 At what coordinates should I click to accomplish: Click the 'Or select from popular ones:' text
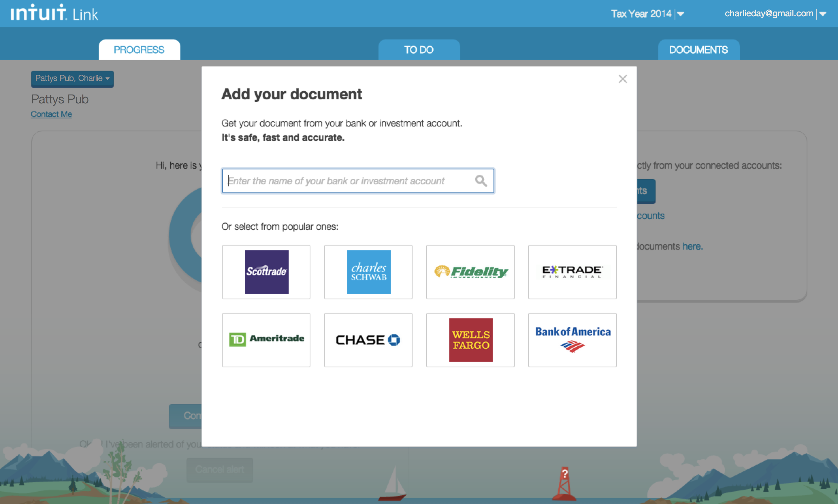tap(280, 226)
